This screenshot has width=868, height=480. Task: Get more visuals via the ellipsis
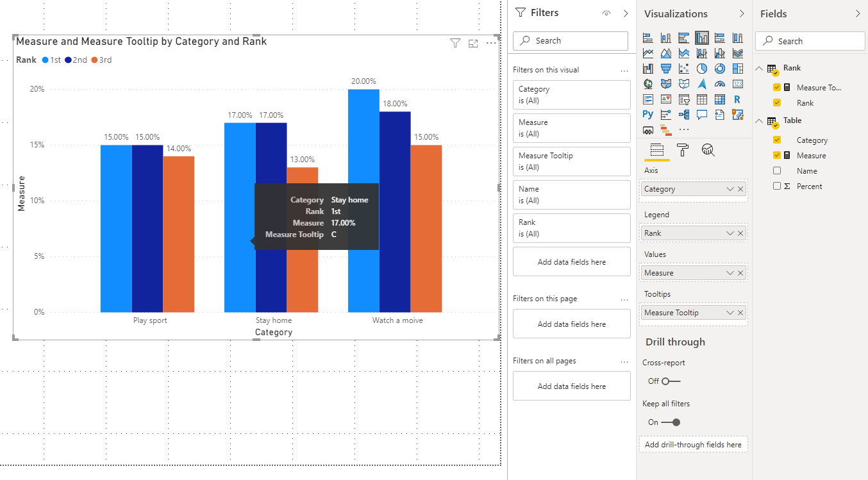coord(684,129)
